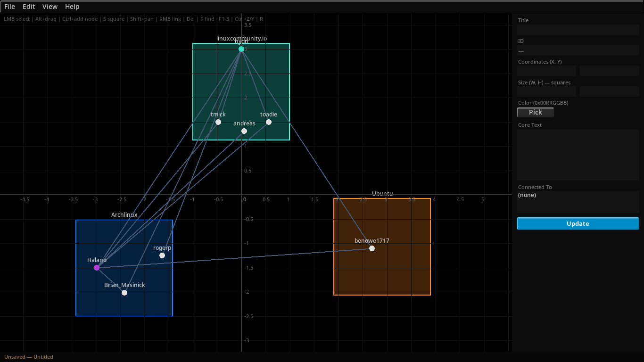Open the Edit menu

pos(29,7)
